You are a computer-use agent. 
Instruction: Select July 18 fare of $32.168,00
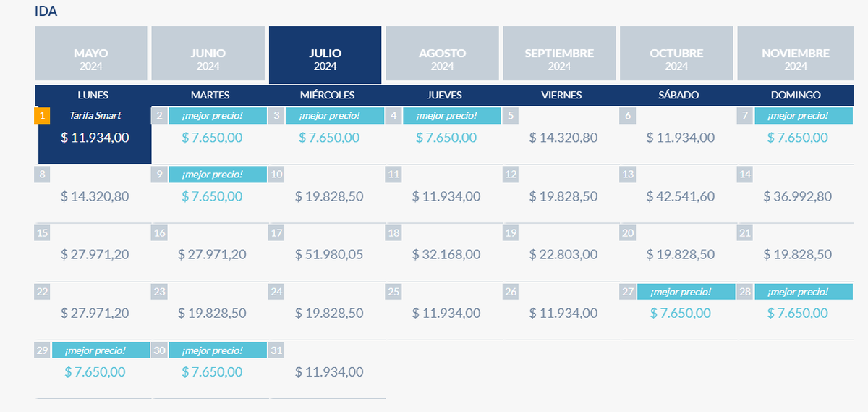coord(446,254)
